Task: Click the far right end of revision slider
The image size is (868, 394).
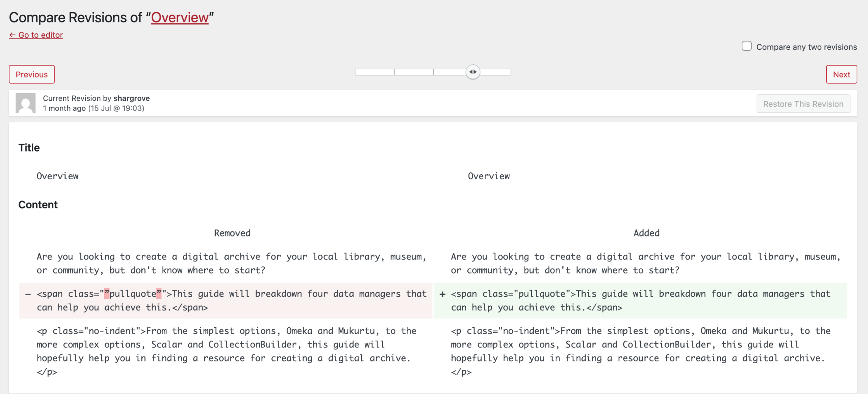Action: (510, 72)
